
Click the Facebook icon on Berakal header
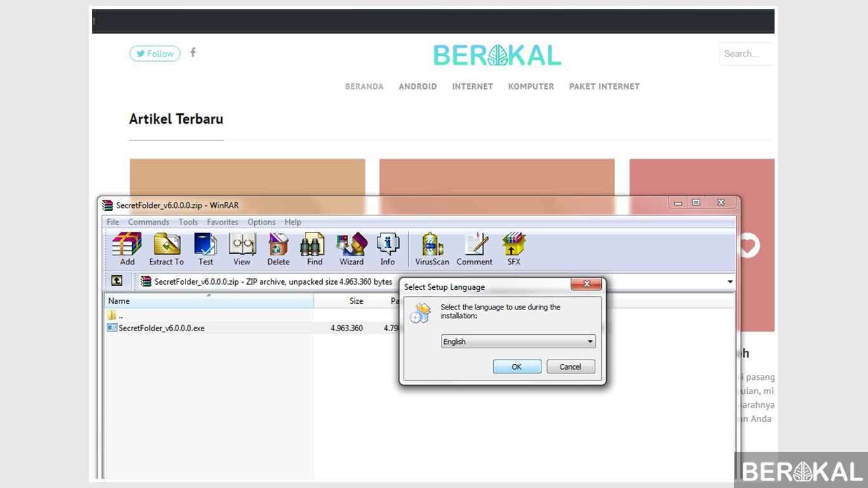[x=193, y=53]
